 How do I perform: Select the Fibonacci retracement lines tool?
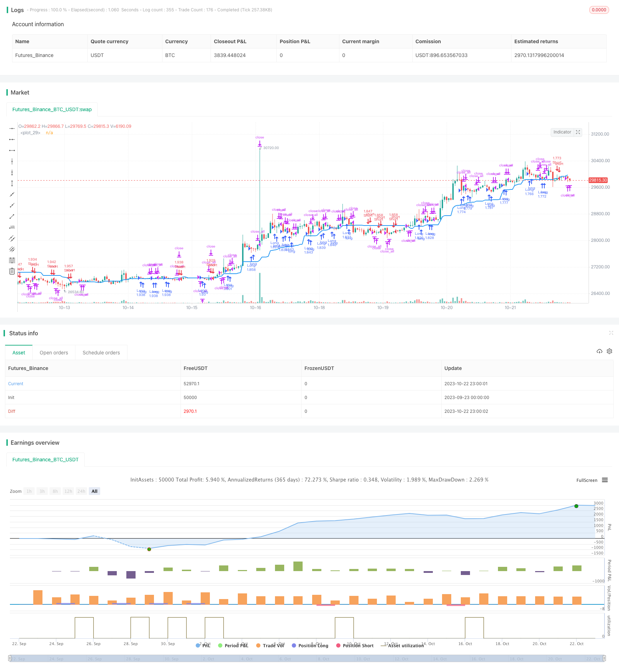coord(12,260)
